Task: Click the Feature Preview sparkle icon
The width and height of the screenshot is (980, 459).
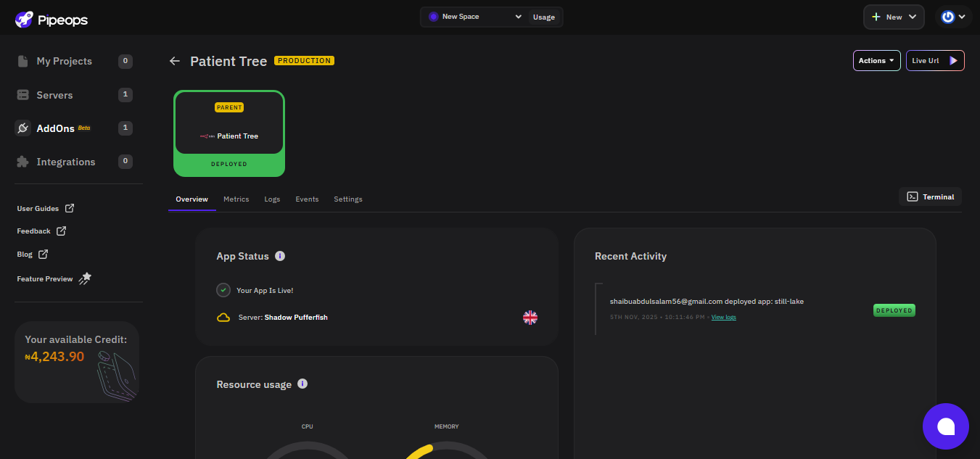Action: (85, 278)
